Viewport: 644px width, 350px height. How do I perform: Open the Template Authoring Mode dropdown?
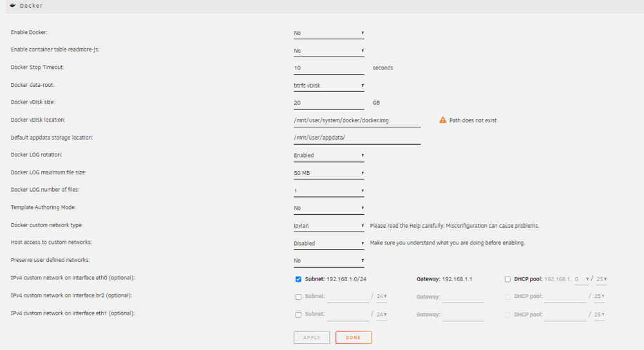(x=328, y=208)
